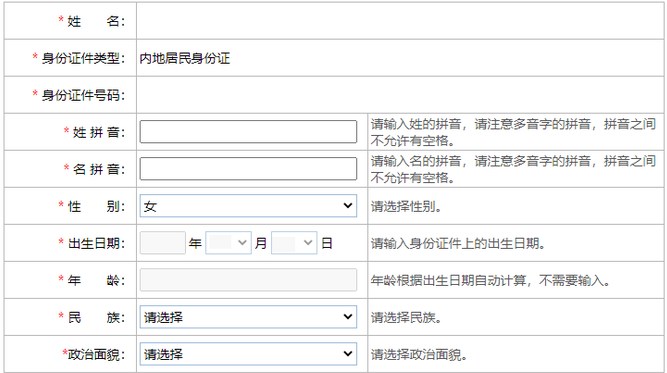
Task: Open the birth day dropdown before 日
Action: 294,243
